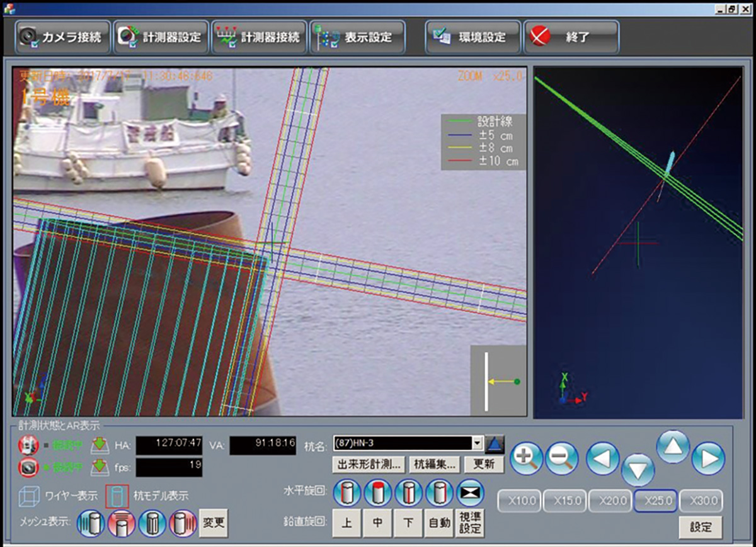This screenshot has height=547, width=756.
Task: Click the zoom in magnifier icon
Action: [x=526, y=458]
